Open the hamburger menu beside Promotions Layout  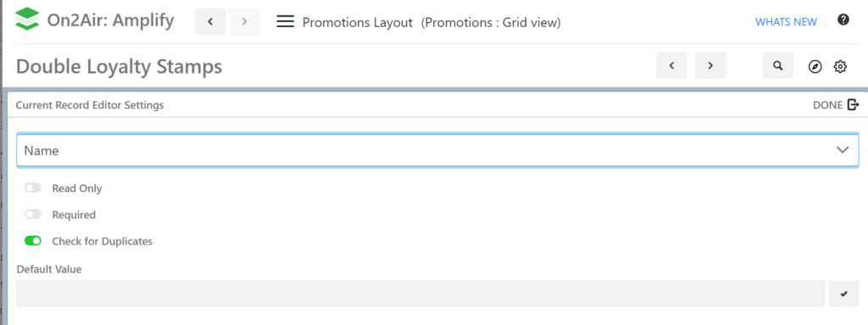point(285,21)
